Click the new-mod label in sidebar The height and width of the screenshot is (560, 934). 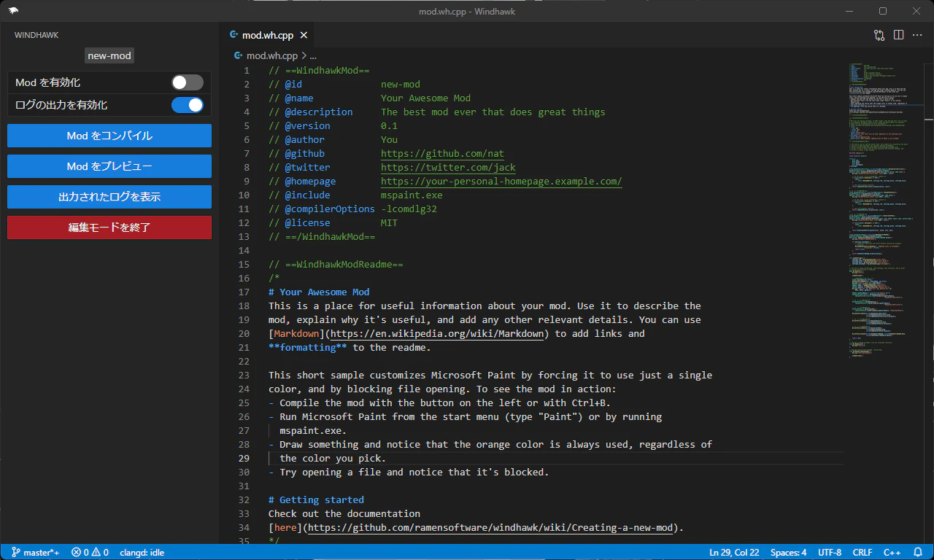coord(109,56)
